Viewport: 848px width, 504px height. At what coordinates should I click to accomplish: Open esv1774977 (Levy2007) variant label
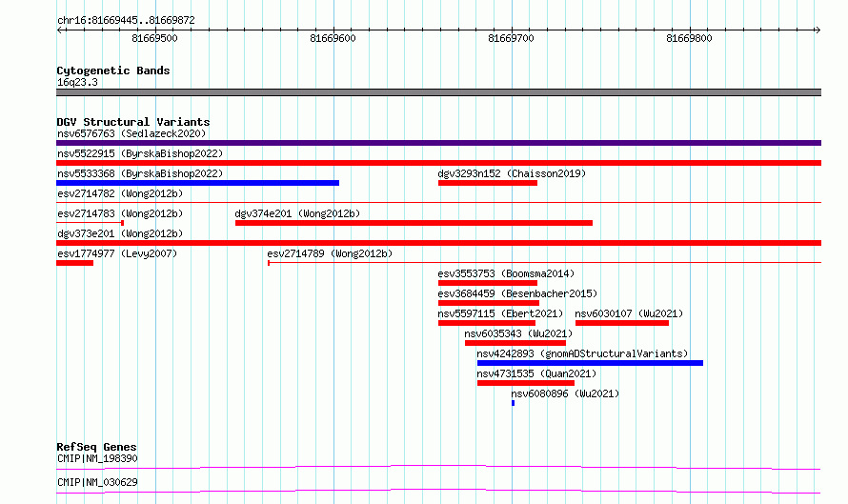pyautogui.click(x=117, y=253)
